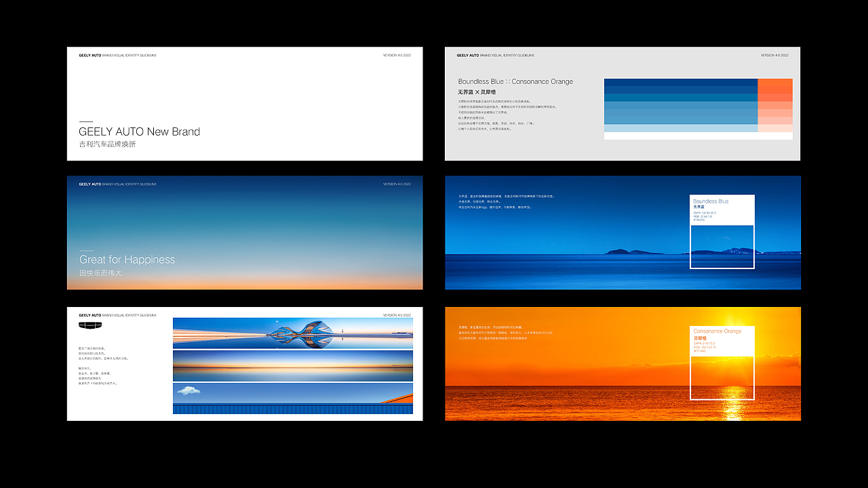Select the "无界蓝 × 灵犀橙" heading
The height and width of the screenshot is (488, 868).
(477, 92)
